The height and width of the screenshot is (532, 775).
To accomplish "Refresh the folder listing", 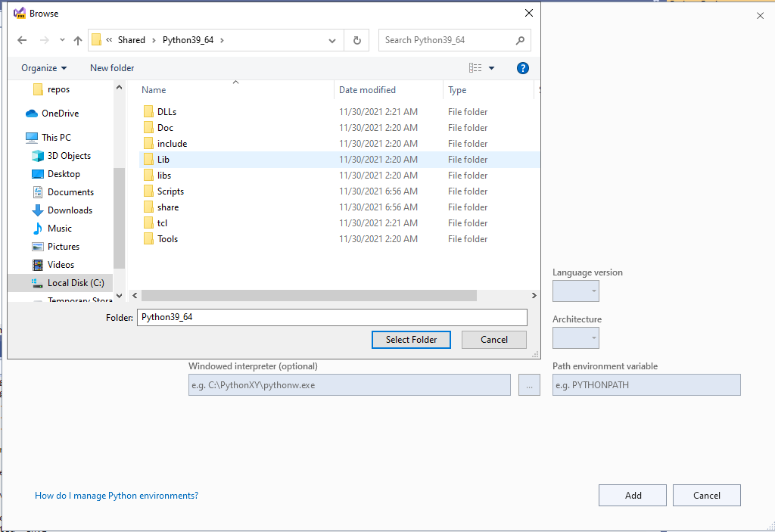I will (x=356, y=39).
